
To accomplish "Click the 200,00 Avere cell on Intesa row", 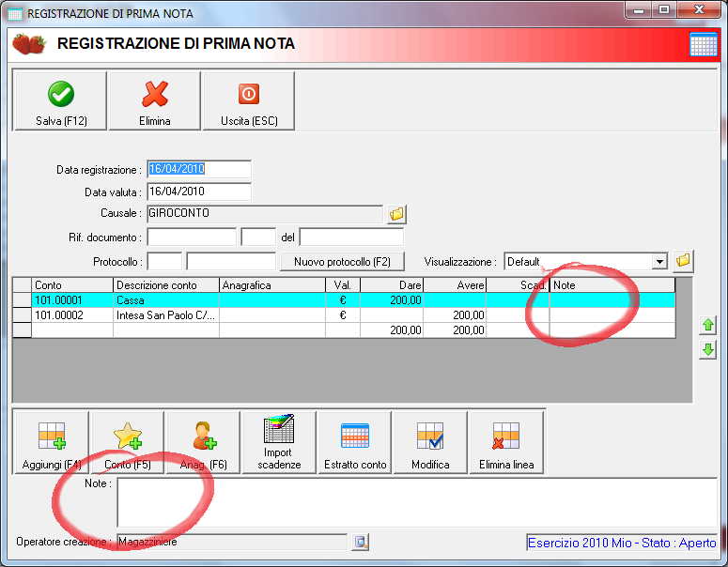I will click(455, 315).
